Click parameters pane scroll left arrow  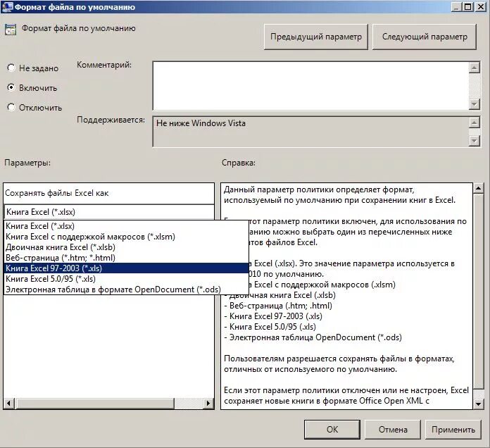click(x=9, y=404)
